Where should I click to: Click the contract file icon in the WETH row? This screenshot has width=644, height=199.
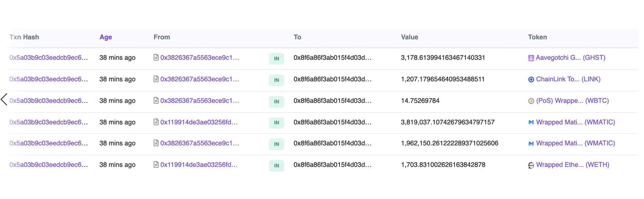click(x=156, y=165)
